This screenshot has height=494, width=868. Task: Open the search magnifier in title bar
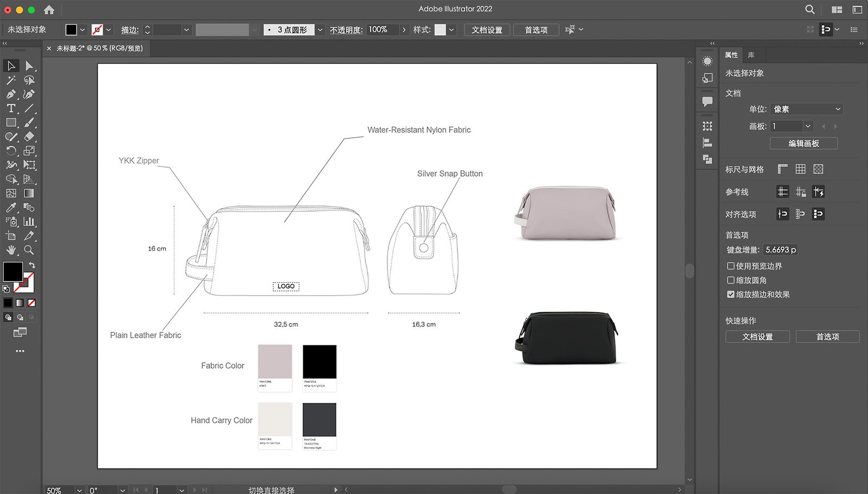tap(809, 9)
